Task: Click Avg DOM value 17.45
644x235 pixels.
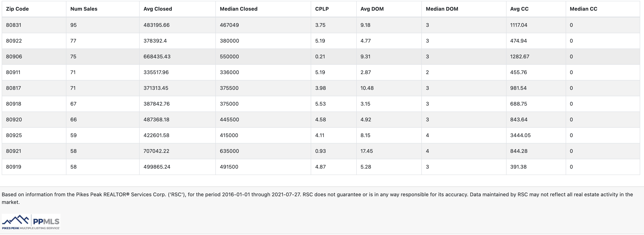Action: (x=366, y=151)
